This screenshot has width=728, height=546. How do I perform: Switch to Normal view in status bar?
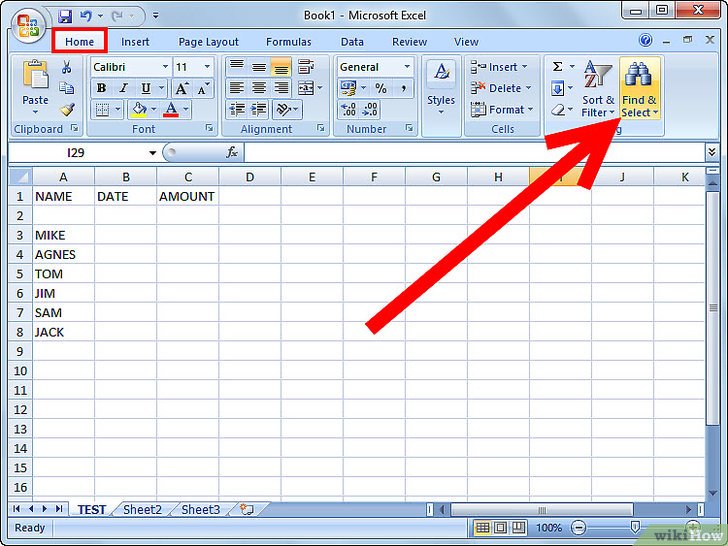point(482,527)
